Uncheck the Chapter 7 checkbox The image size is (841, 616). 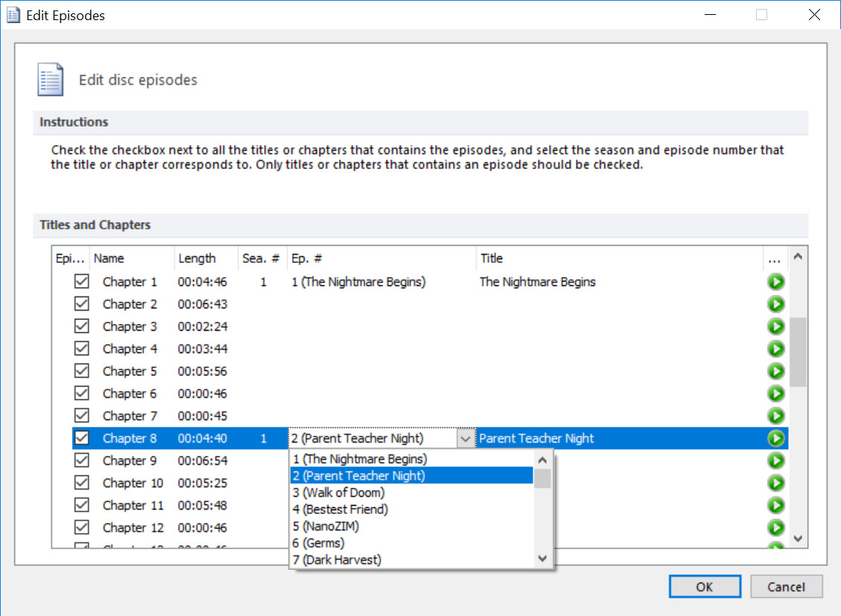pos(81,416)
